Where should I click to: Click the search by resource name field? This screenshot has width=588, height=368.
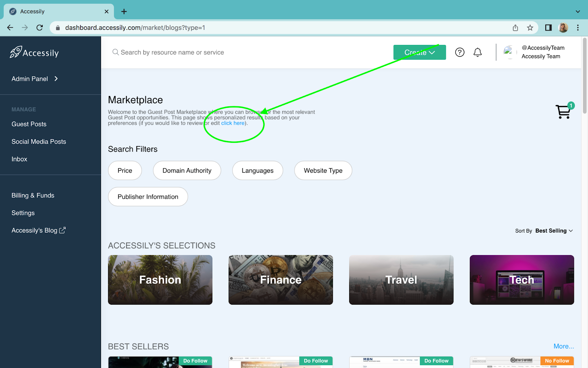[x=250, y=52]
